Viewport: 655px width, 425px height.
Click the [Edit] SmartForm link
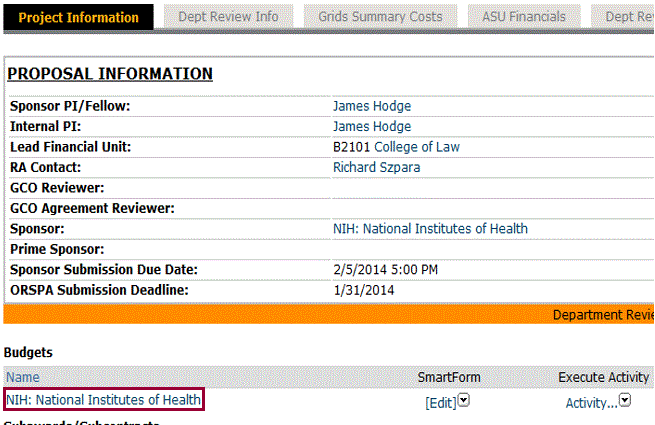pyautogui.click(x=440, y=403)
